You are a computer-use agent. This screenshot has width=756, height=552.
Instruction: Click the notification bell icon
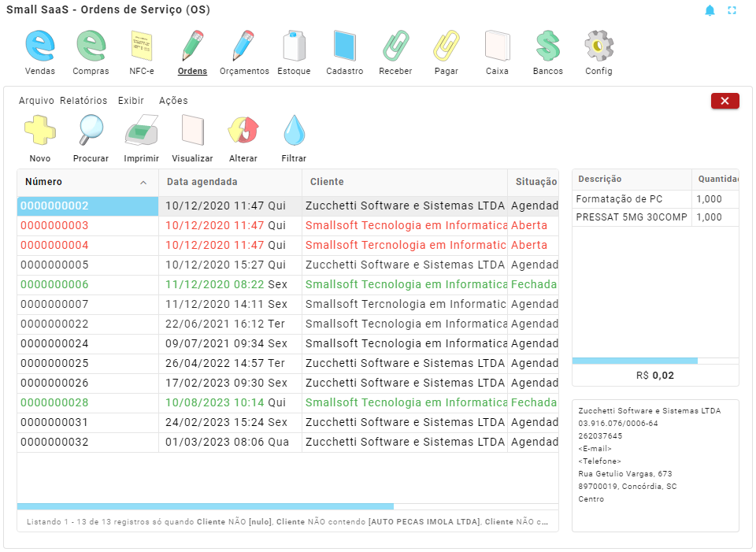[710, 10]
